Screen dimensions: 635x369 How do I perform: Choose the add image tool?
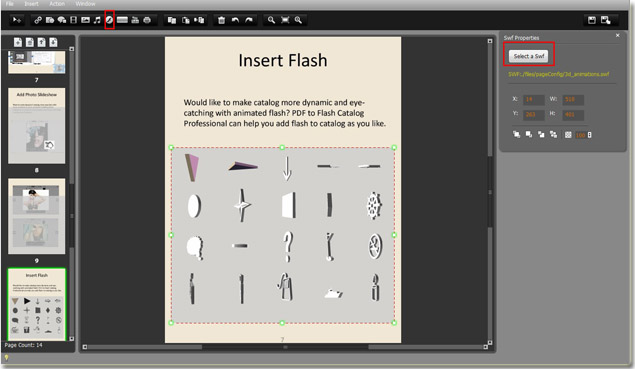click(85, 20)
